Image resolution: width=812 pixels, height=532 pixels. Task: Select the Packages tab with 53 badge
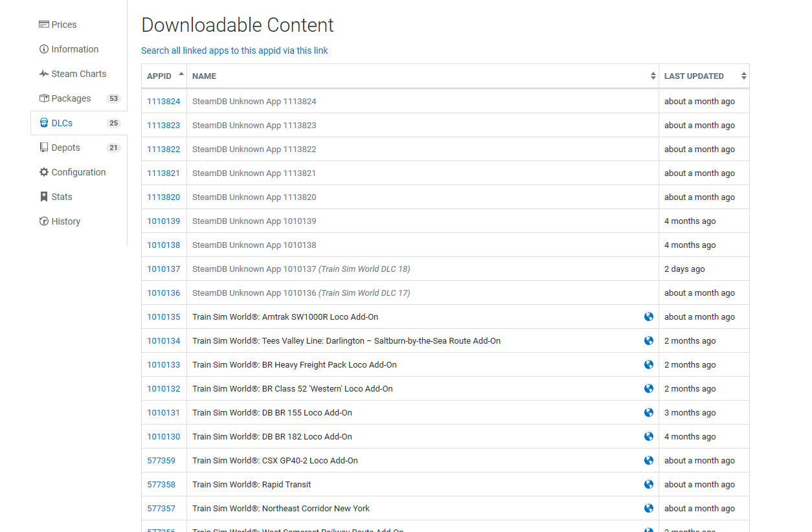71,98
